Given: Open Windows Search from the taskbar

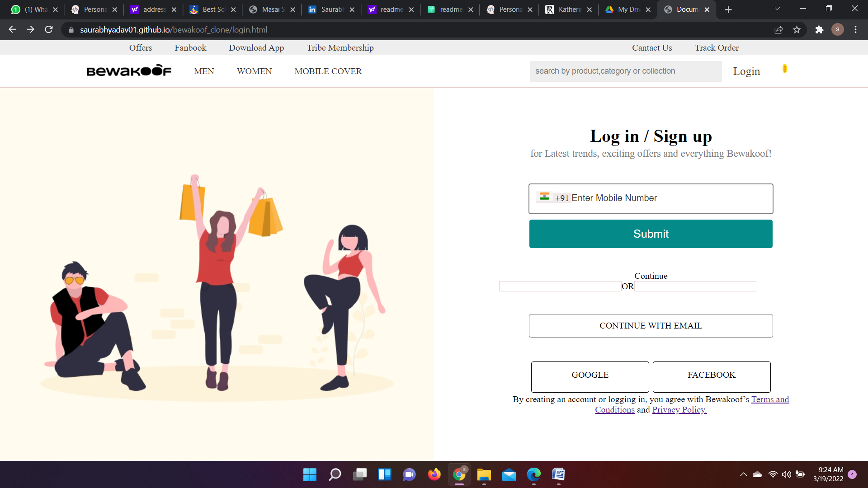Looking at the screenshot, I should pyautogui.click(x=335, y=475).
